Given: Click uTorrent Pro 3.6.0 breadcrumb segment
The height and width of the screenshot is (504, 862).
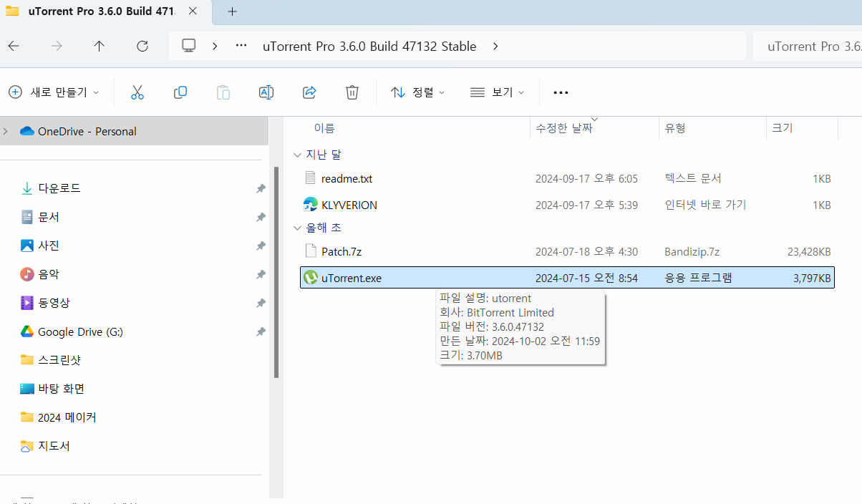Looking at the screenshot, I should 369,46.
